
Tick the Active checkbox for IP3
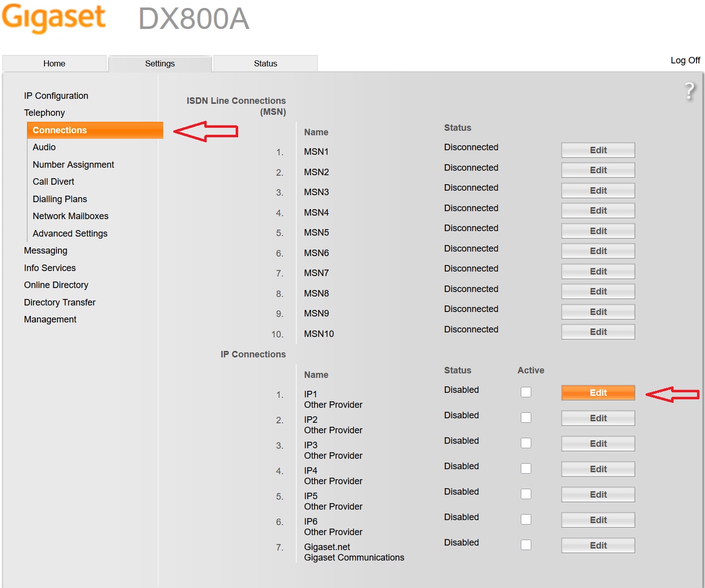[x=526, y=443]
